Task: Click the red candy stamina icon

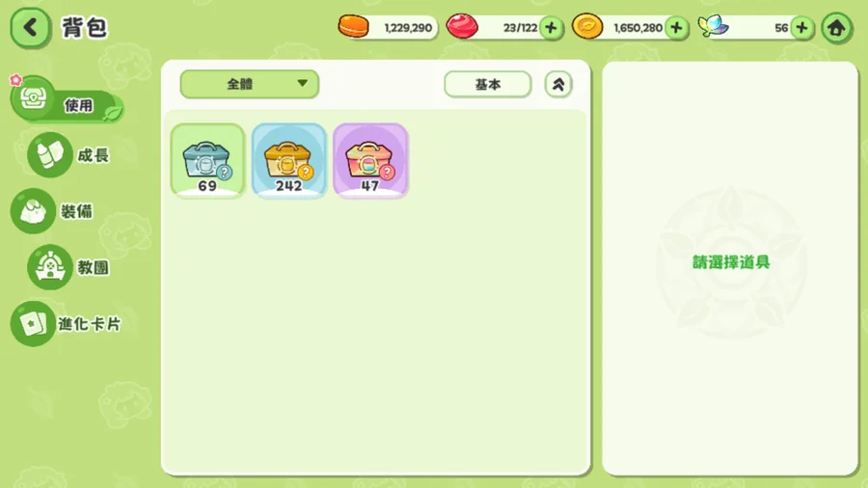Action: (462, 27)
